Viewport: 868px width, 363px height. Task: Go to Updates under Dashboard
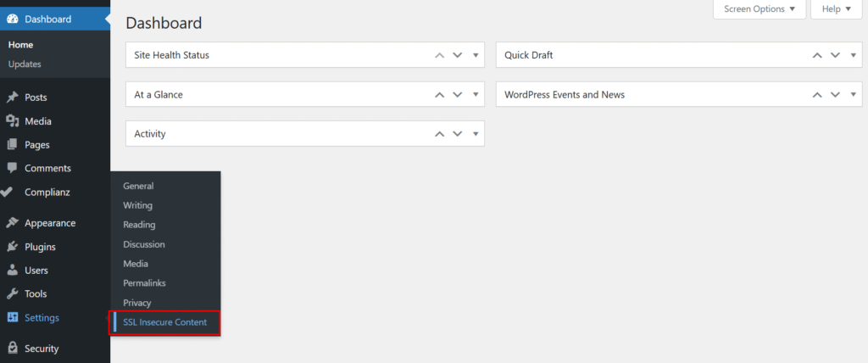pyautogui.click(x=25, y=64)
